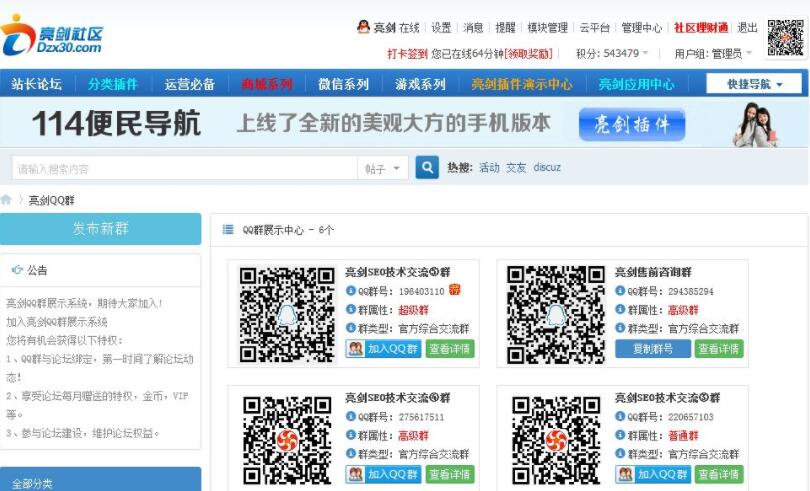View details of 亮剑售前咨询群
The height and width of the screenshot is (491, 810).
click(719, 349)
